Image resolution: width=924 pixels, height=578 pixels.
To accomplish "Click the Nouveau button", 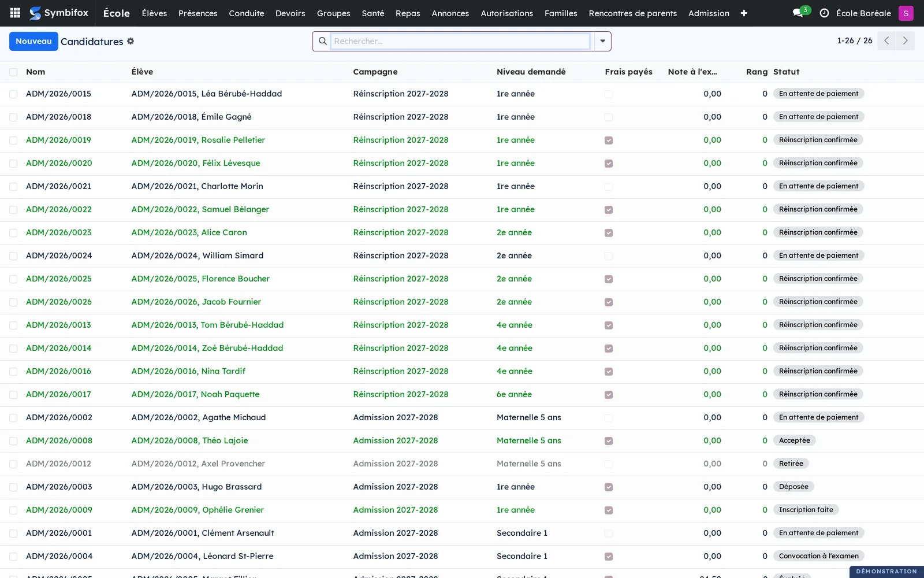I will click(33, 41).
